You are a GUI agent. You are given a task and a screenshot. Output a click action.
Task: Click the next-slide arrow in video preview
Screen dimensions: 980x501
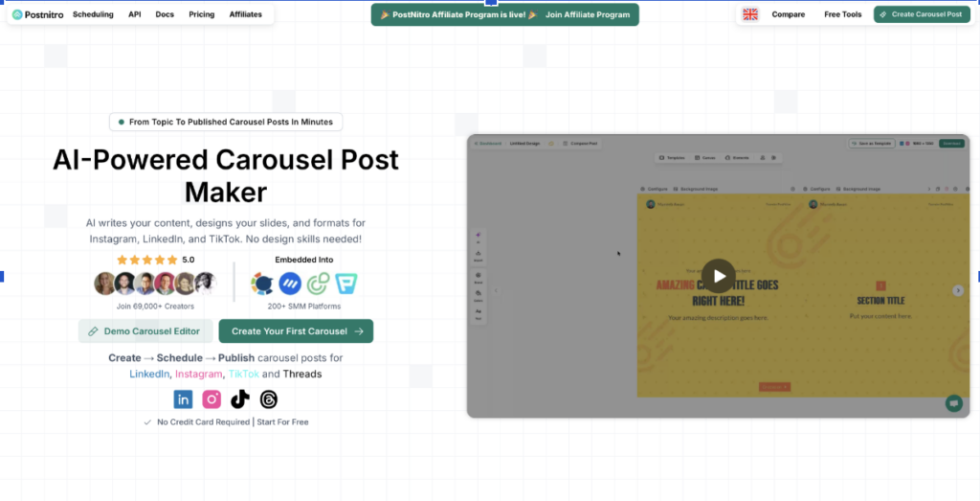click(x=958, y=290)
